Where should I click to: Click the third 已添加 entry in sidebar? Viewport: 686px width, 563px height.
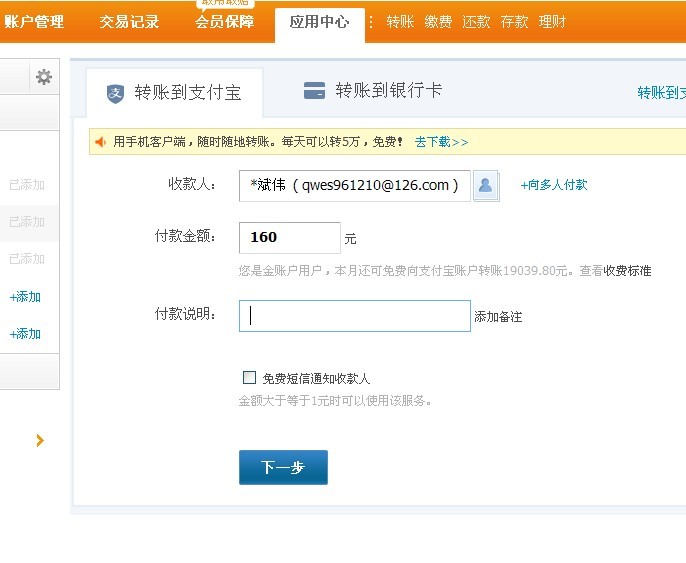click(x=27, y=259)
